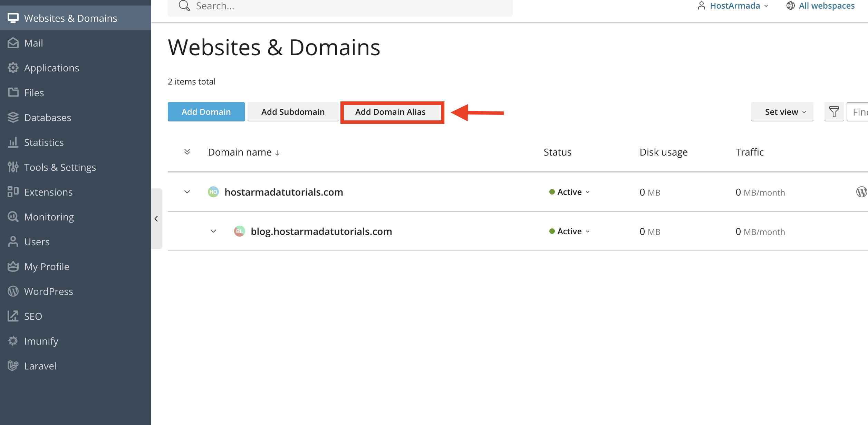
Task: Open Imunify in the sidebar
Action: [76, 341]
